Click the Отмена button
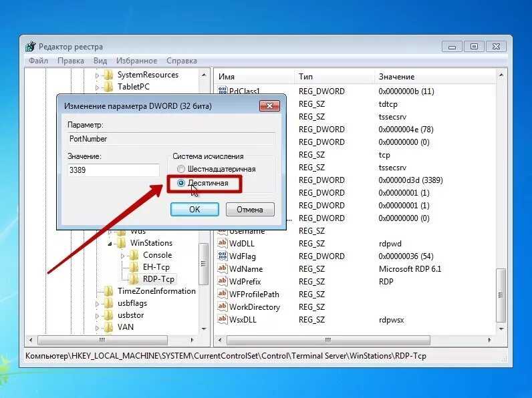Image resolution: width=532 pixels, height=398 pixels. [x=250, y=210]
